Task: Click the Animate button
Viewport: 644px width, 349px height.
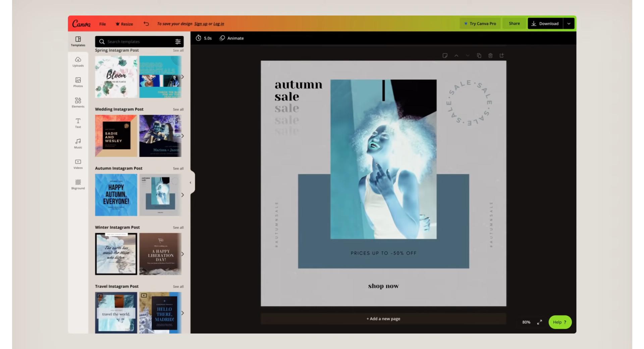Action: click(232, 38)
